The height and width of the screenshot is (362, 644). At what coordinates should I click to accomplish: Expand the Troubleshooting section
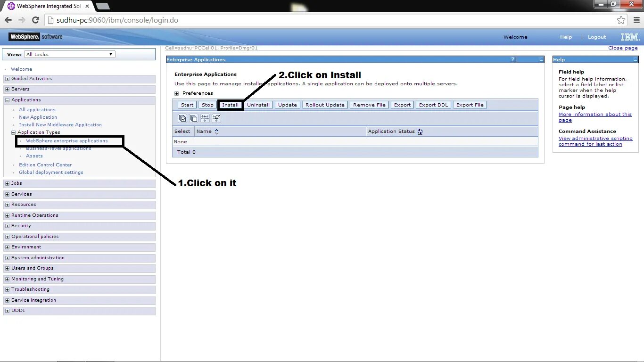coord(7,289)
